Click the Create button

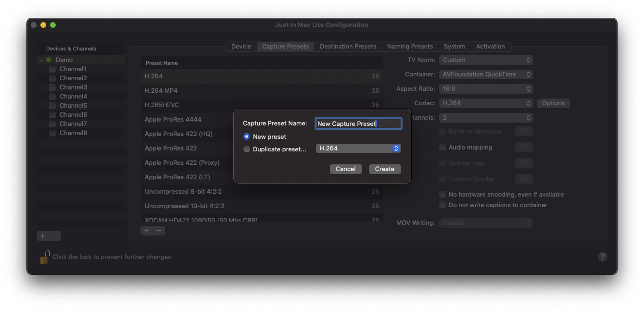[x=385, y=169]
